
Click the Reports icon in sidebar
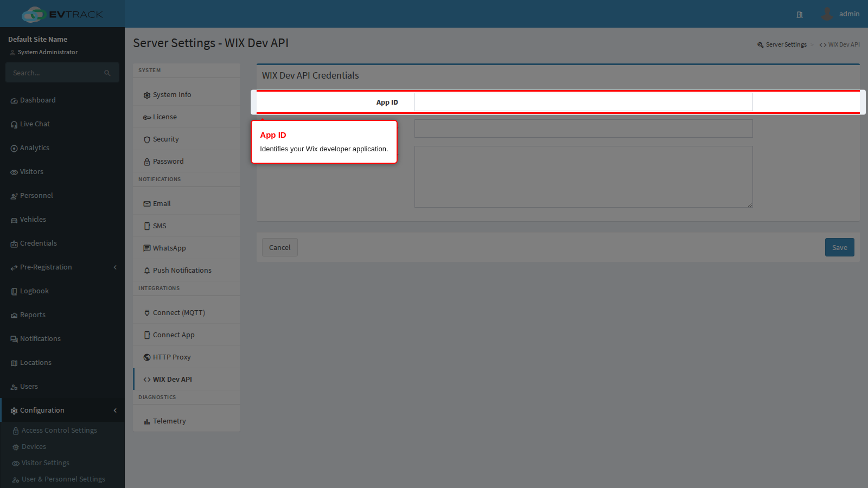coord(14,316)
